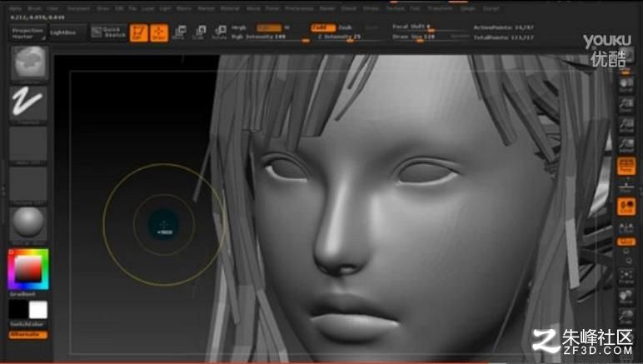The width and height of the screenshot is (643, 364).
Task: Toggle the Alternate color button
Action: click(28, 335)
